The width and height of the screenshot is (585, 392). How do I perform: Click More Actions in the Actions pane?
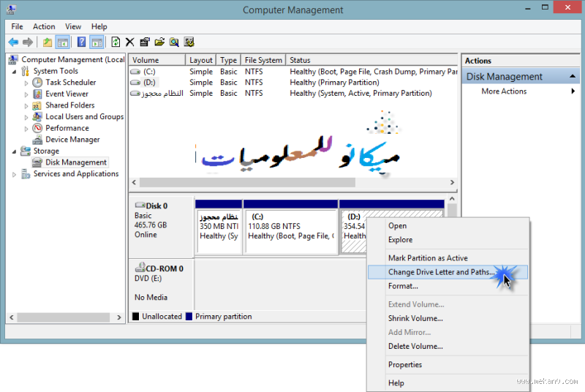(504, 91)
